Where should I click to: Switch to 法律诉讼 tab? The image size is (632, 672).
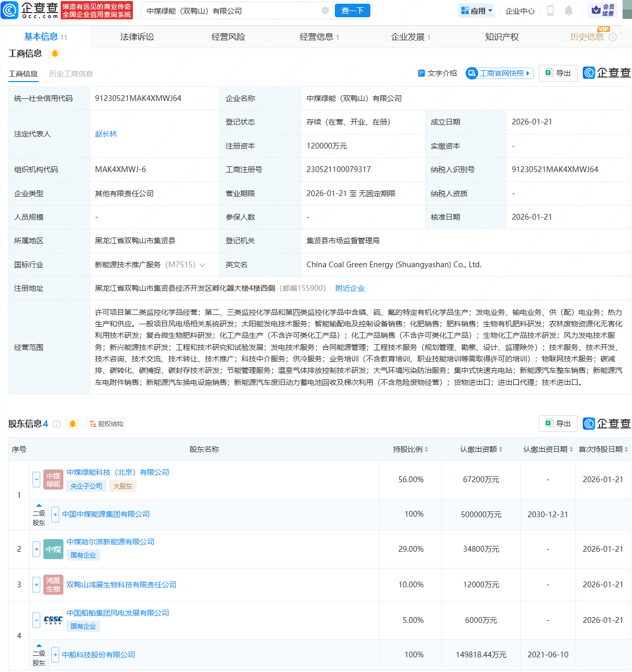pos(137,37)
